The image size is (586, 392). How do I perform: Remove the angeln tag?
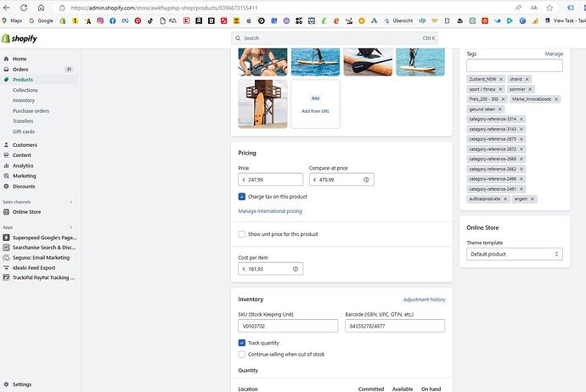(x=532, y=199)
